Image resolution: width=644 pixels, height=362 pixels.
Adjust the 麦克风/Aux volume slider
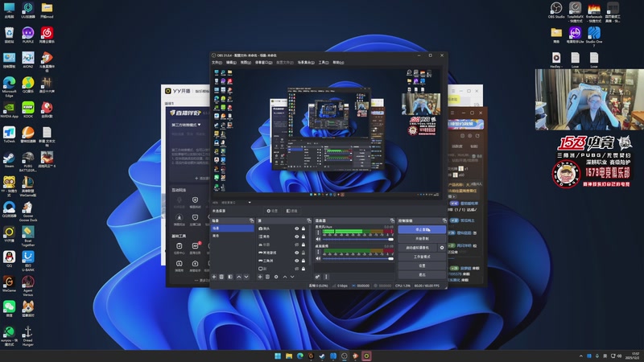pos(358,239)
